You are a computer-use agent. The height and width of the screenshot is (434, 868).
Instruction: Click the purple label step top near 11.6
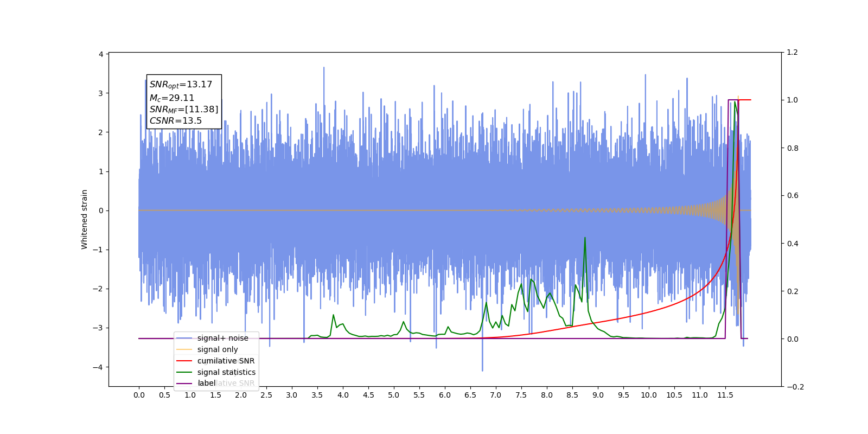(x=733, y=100)
